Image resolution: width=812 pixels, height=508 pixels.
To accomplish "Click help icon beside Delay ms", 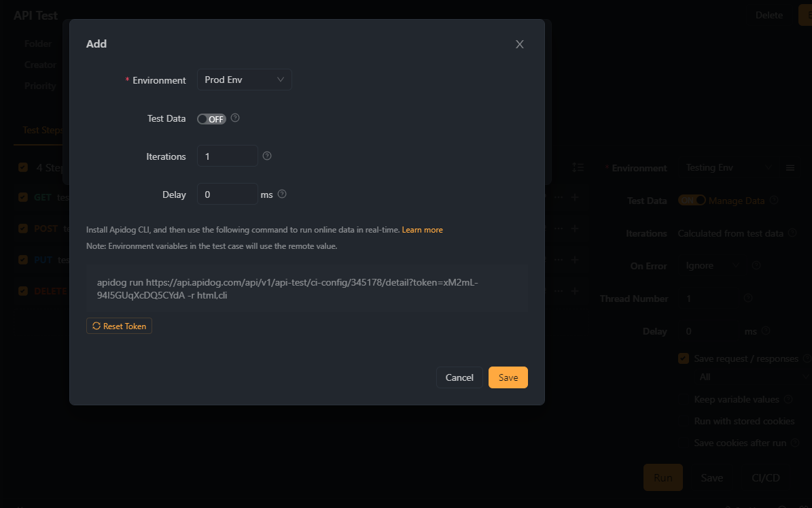I will point(282,194).
